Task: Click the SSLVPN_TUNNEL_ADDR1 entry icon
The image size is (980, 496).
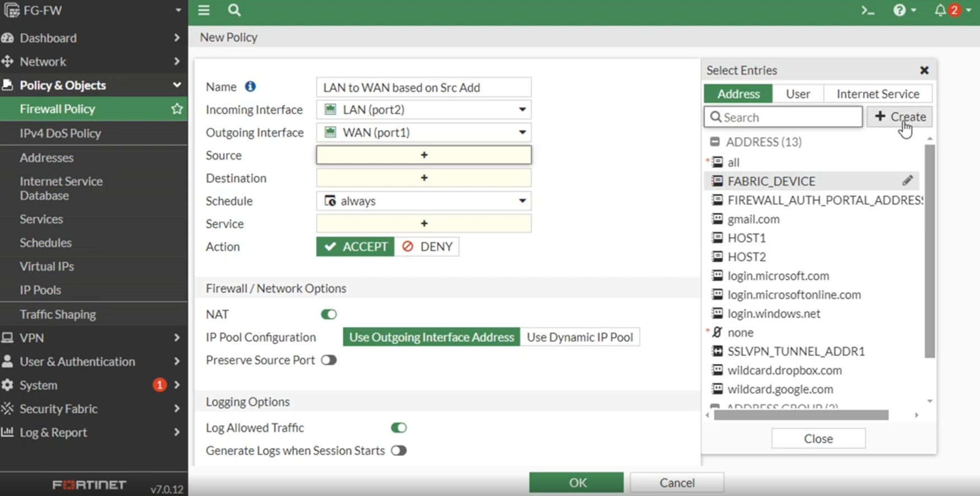Action: (717, 351)
